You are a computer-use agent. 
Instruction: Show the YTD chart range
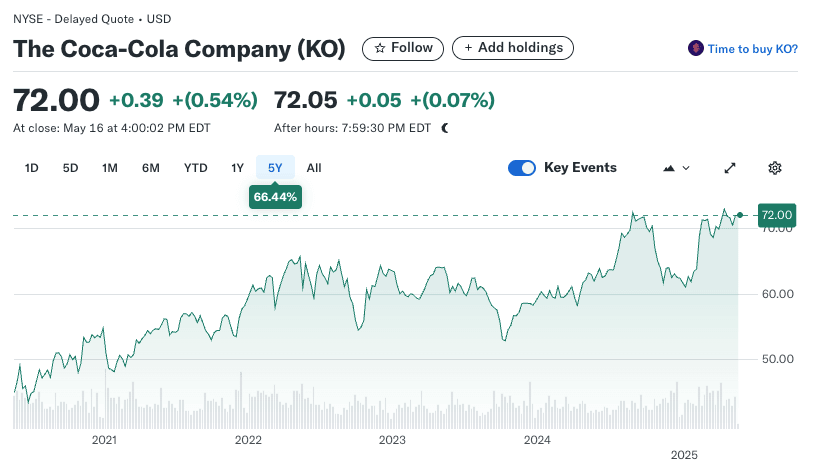point(196,168)
